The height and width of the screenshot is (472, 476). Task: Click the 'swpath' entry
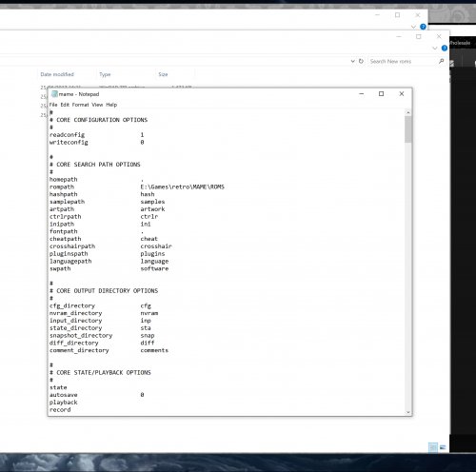pos(60,268)
